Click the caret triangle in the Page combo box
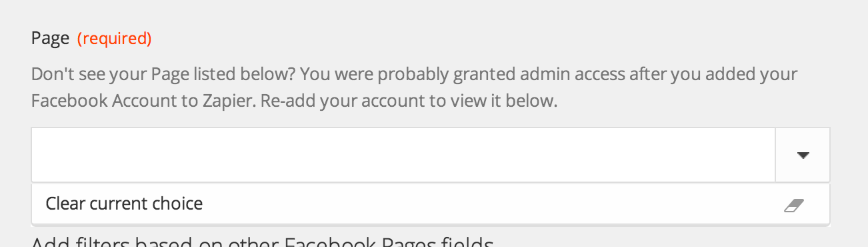The height and width of the screenshot is (247, 868). coord(803,155)
